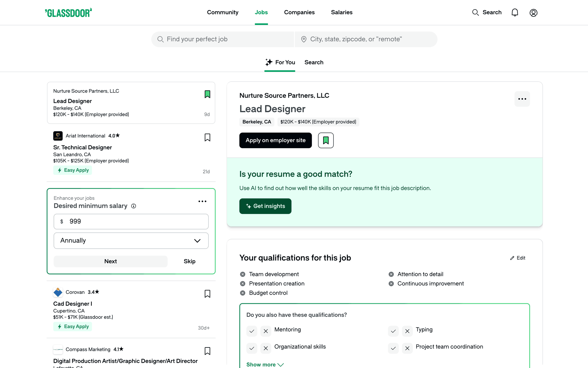Click the Glassdoor logo
This screenshot has height=368, width=588.
tap(68, 13)
